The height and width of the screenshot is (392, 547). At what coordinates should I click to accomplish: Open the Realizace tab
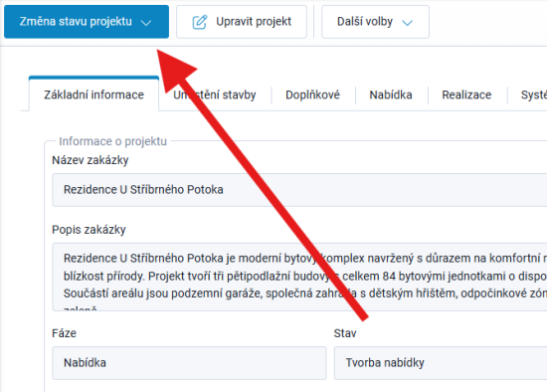466,95
